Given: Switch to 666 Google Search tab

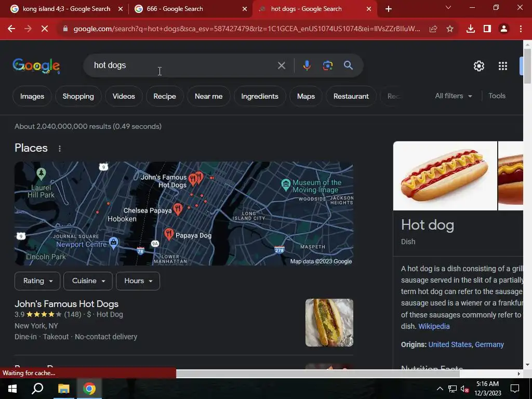Looking at the screenshot, I should coord(175,9).
